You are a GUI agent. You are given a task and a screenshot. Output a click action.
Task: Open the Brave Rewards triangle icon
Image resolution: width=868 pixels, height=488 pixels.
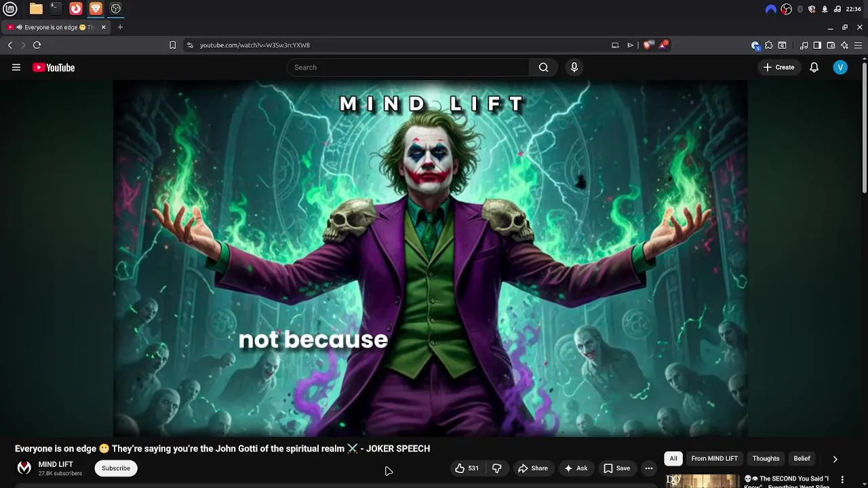(663, 45)
